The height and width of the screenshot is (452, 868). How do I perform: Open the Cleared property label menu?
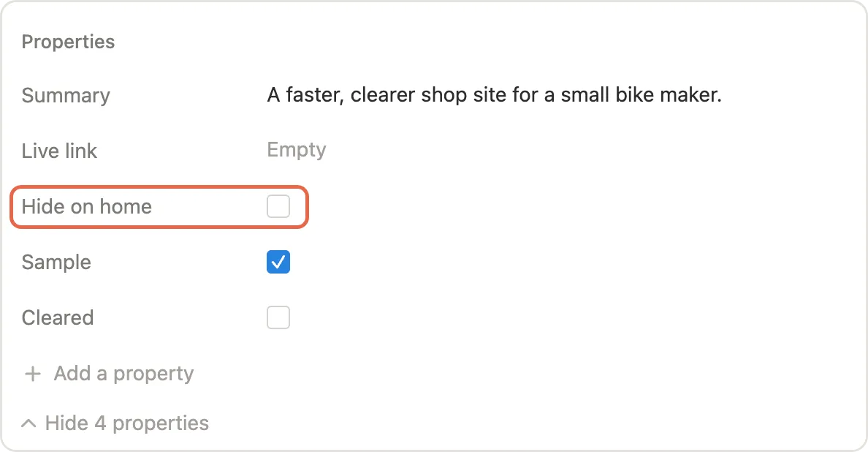[x=58, y=317]
